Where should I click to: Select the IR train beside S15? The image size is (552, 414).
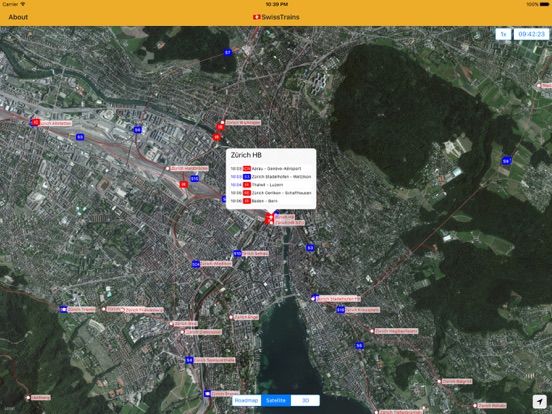pyautogui.click(x=183, y=184)
